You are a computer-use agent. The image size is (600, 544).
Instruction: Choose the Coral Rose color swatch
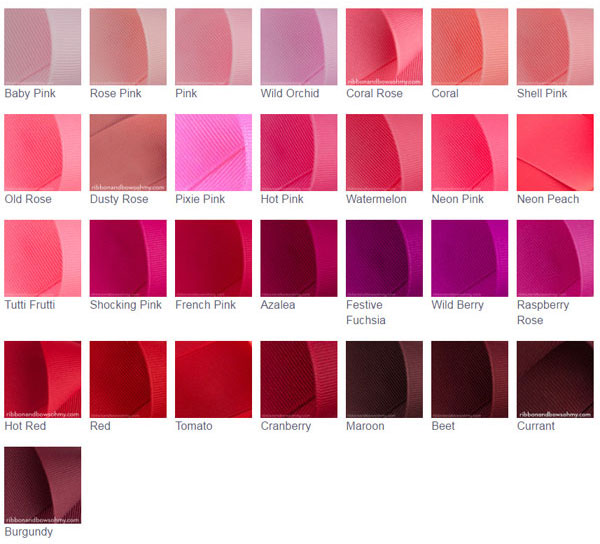click(x=384, y=47)
